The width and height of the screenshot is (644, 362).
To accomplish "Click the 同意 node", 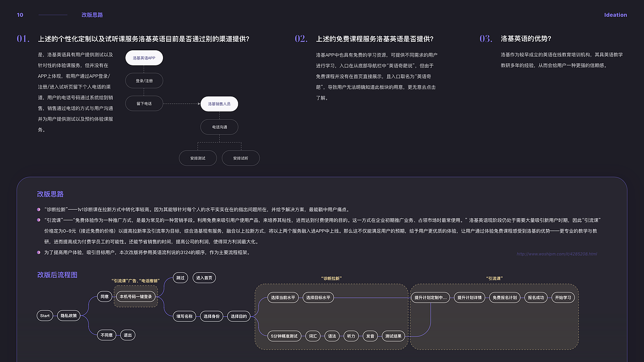I will click(104, 297).
